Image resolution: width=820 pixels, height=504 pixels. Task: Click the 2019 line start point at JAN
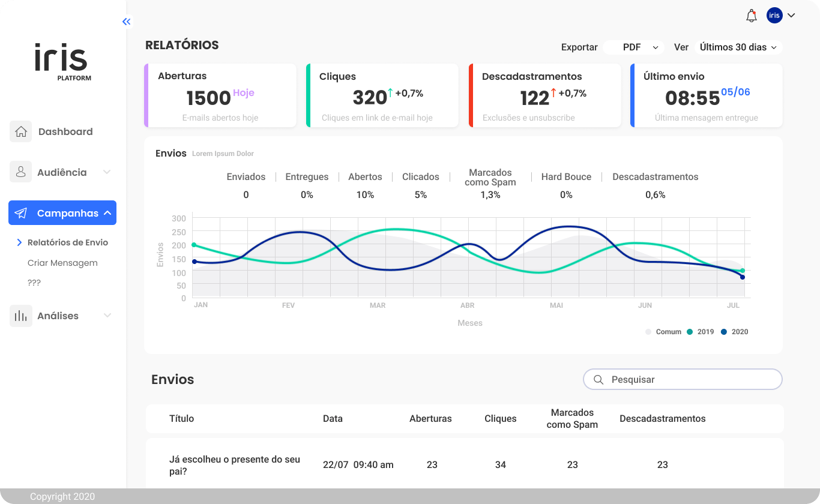coord(194,245)
